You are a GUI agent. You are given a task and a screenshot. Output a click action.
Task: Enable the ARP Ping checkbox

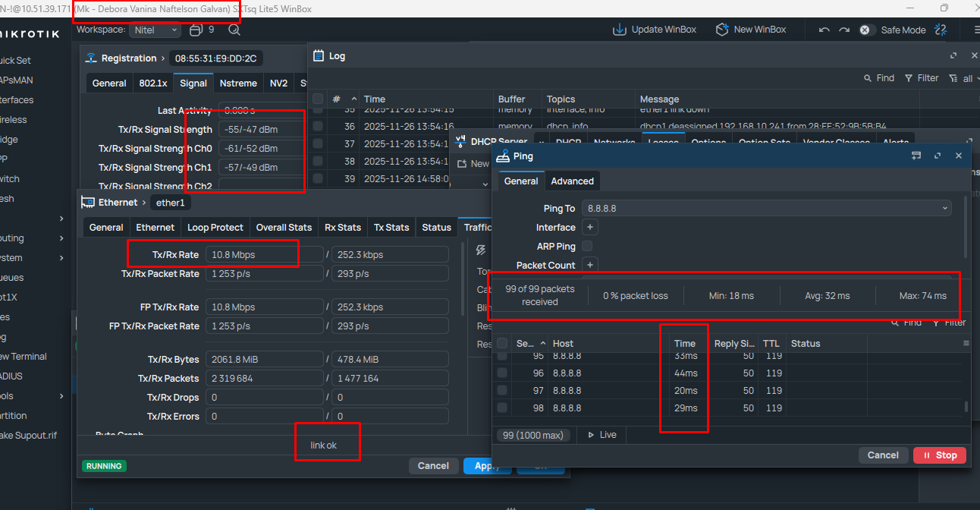pyautogui.click(x=587, y=247)
